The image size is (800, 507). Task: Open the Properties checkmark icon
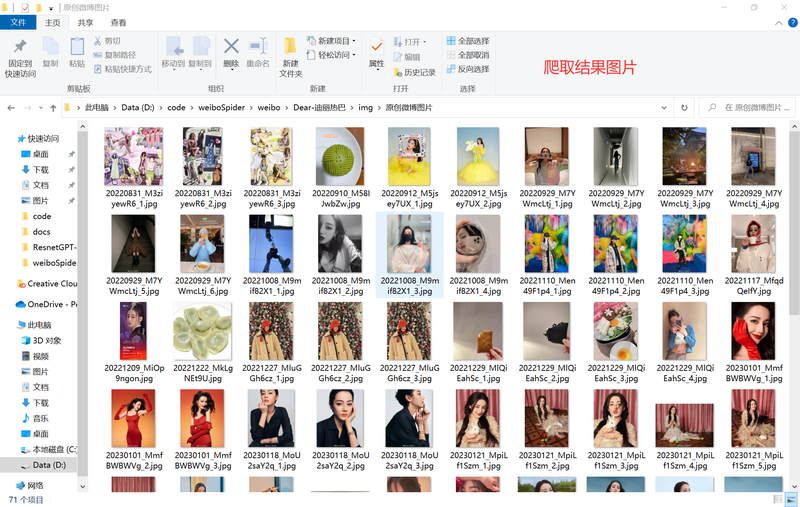click(x=377, y=48)
